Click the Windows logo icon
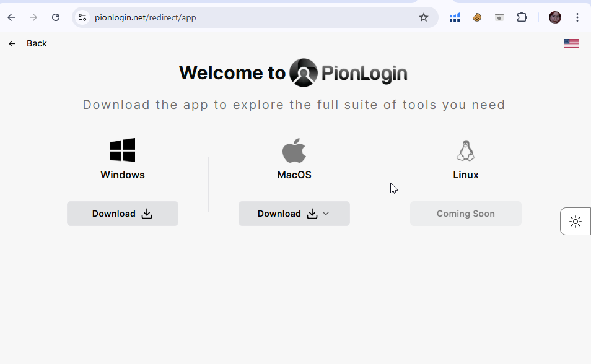 (x=123, y=150)
